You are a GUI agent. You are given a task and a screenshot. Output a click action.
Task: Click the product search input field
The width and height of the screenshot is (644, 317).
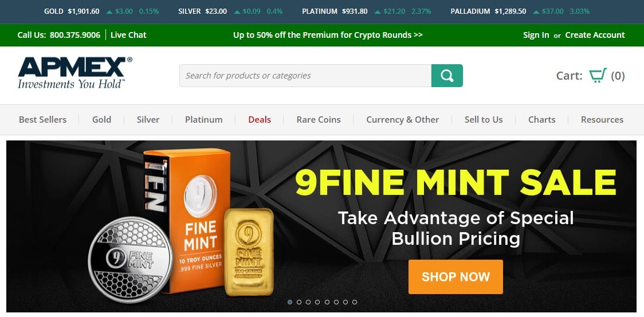305,76
